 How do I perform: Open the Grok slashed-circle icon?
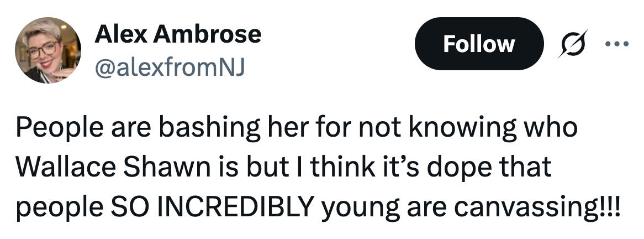(571, 44)
